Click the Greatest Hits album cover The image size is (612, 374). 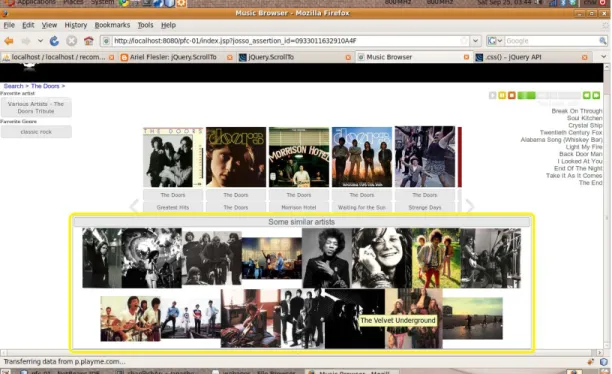click(x=173, y=157)
